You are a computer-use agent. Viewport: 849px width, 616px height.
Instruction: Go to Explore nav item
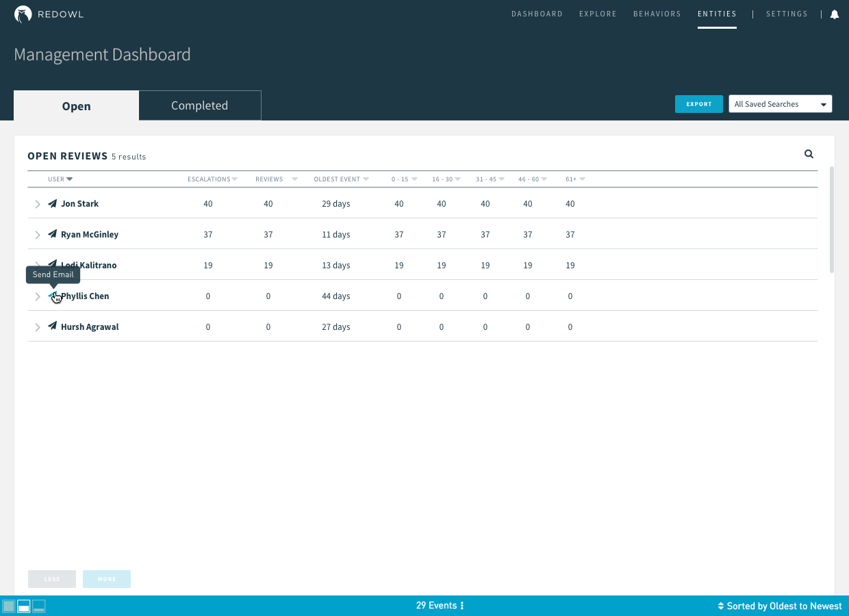point(598,14)
